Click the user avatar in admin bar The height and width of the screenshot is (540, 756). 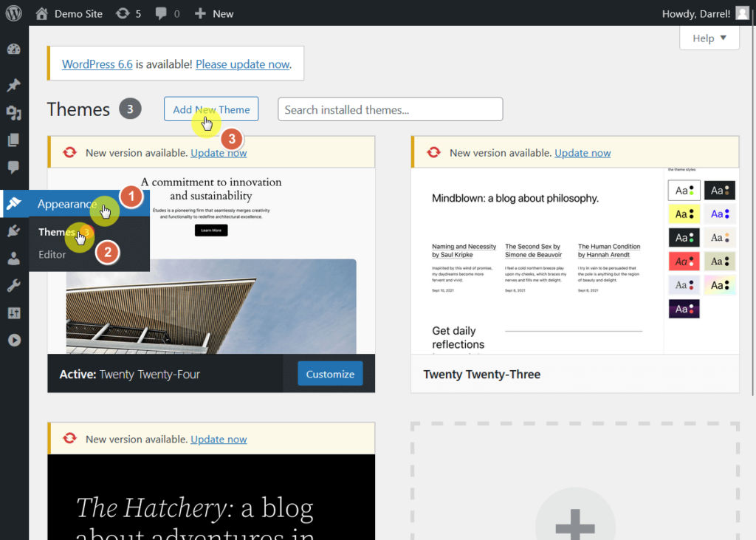[742, 13]
